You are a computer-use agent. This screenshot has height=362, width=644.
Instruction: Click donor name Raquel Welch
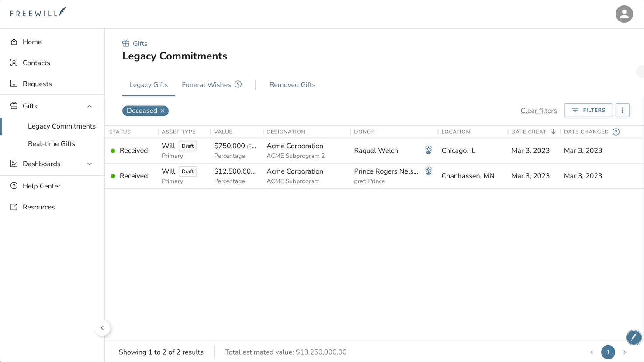(376, 150)
